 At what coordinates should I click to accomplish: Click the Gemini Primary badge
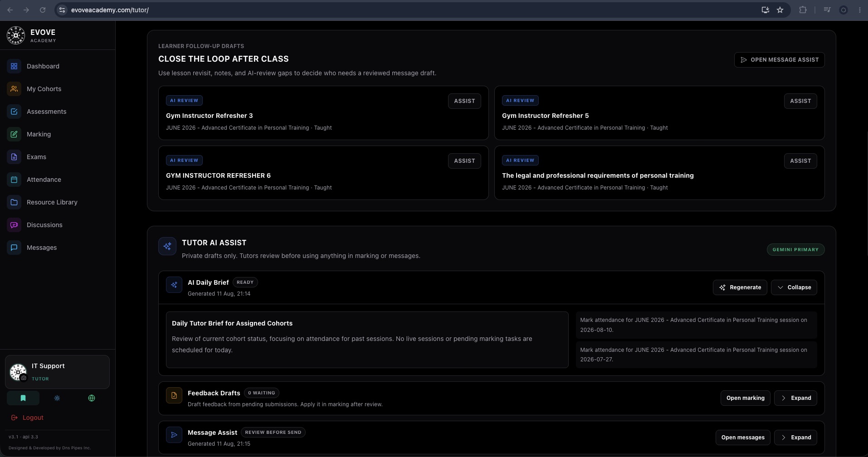[795, 250]
